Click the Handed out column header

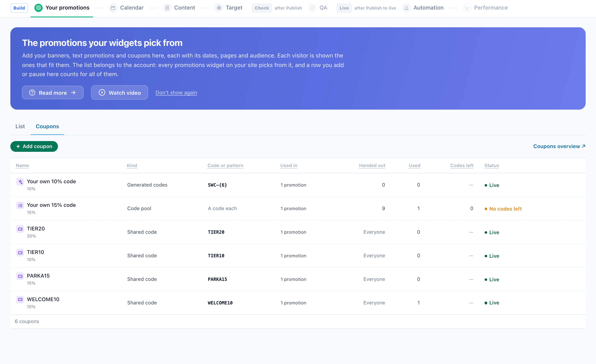tap(372, 166)
